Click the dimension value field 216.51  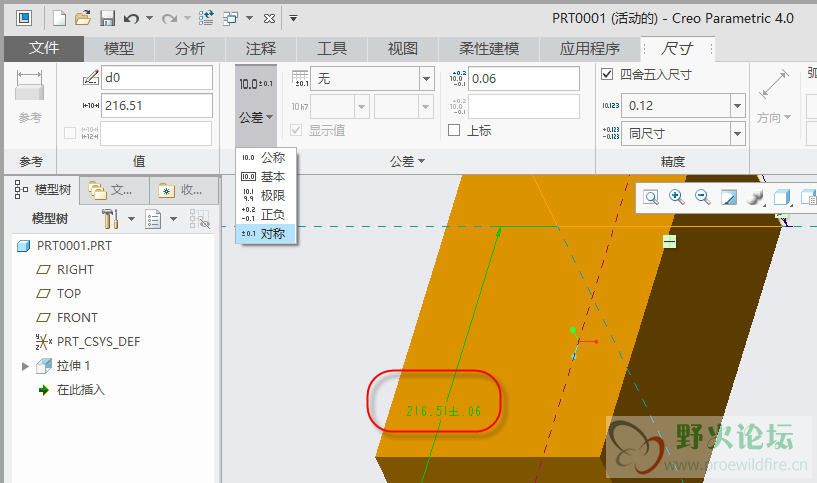(x=156, y=106)
